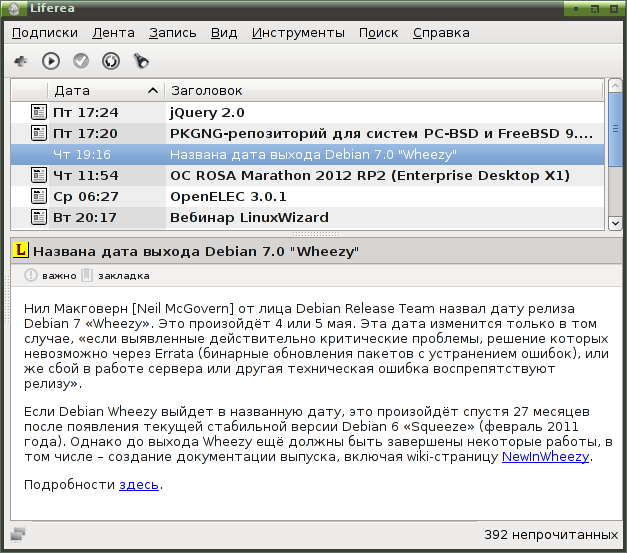
Task: Open the Подписки menu
Action: click(x=45, y=33)
